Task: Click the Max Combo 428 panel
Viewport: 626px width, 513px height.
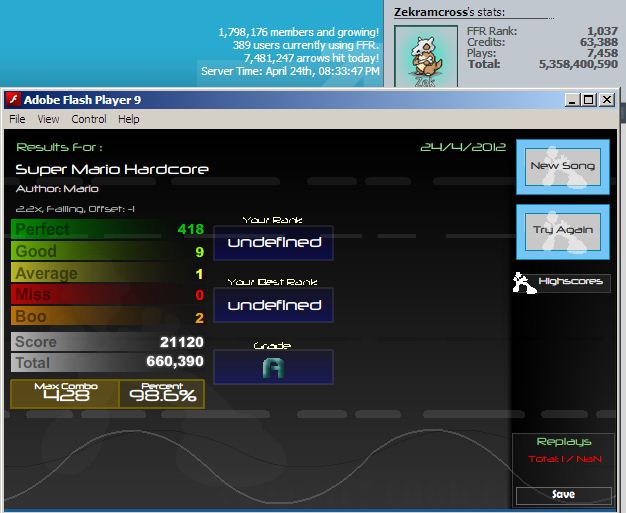Action: coord(65,394)
